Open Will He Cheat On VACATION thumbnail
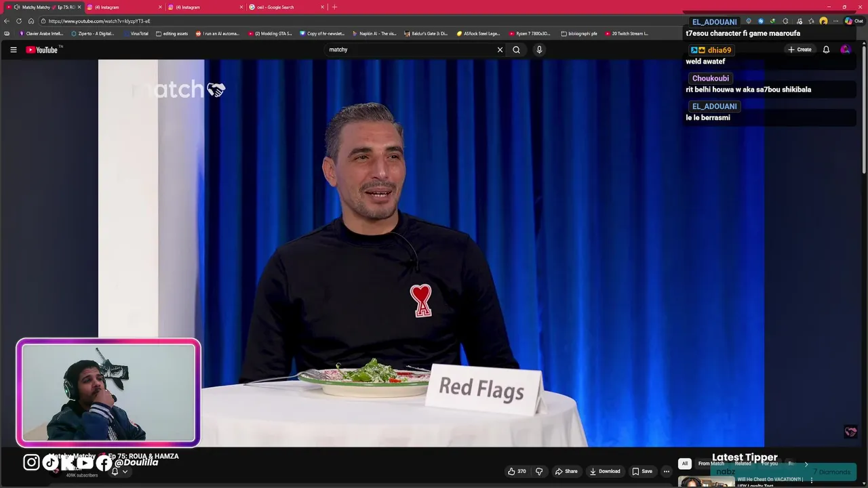 (x=706, y=481)
